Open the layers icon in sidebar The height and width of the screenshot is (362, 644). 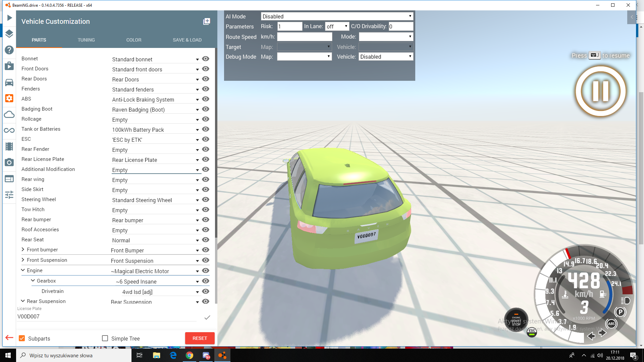[x=9, y=34]
